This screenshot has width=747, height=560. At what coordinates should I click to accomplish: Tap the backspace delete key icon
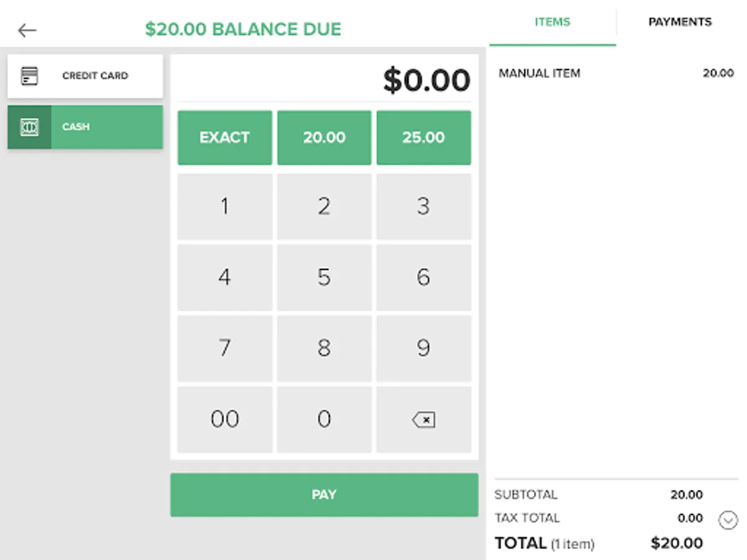click(423, 419)
